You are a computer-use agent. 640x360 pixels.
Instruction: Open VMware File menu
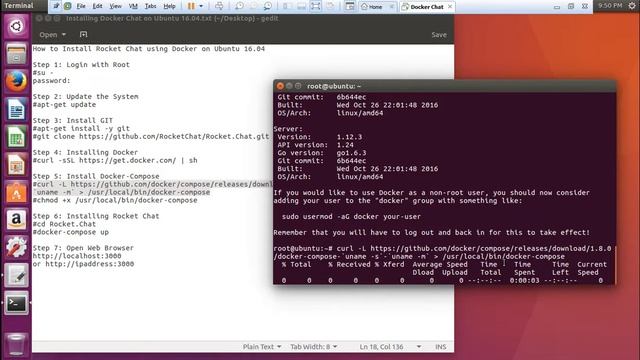coord(81,6)
